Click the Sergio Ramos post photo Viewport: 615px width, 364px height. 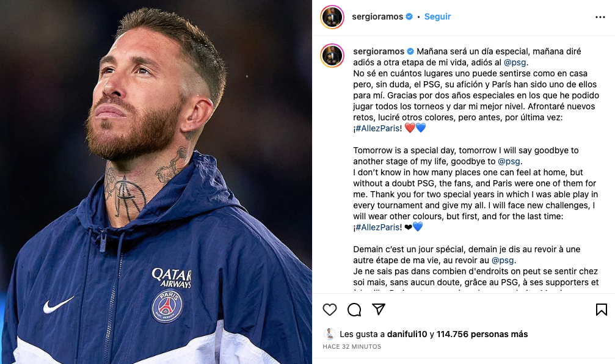point(156,182)
